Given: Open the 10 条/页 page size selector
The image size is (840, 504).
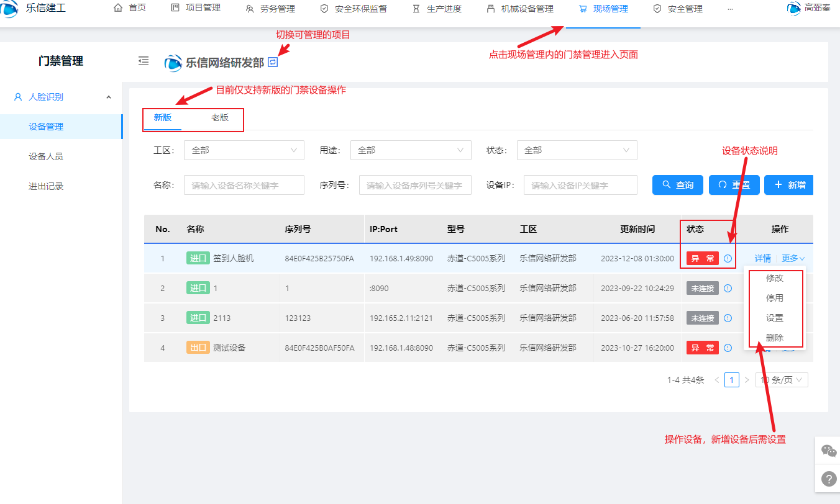Looking at the screenshot, I should click(782, 380).
